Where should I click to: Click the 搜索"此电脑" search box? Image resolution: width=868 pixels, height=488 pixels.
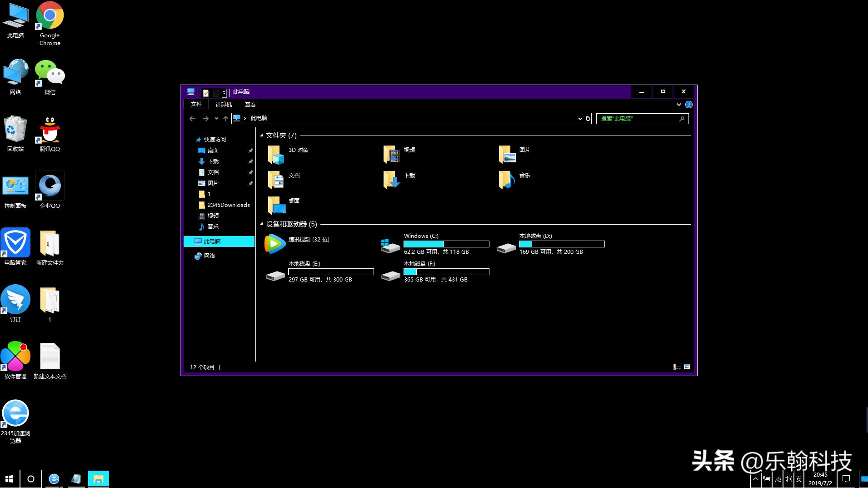pos(638,119)
